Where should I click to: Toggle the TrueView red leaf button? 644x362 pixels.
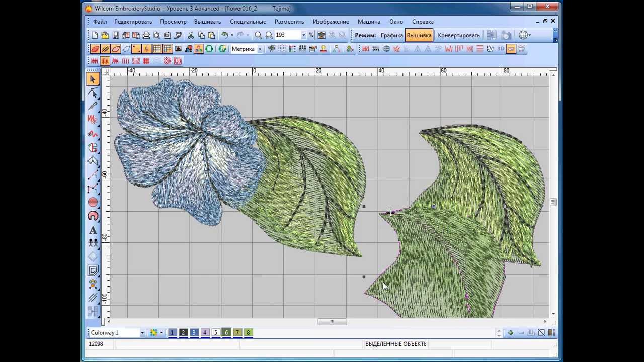click(94, 49)
